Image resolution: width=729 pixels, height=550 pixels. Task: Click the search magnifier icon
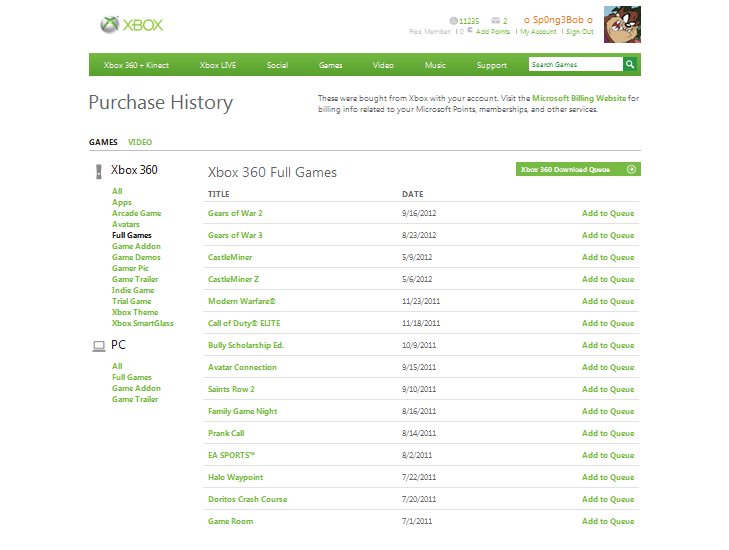pos(630,64)
